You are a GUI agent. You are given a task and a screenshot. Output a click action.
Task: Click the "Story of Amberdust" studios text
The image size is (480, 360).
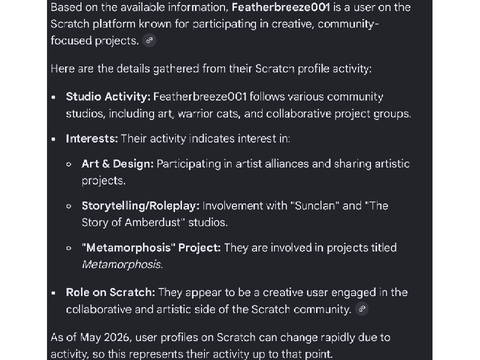(x=155, y=222)
